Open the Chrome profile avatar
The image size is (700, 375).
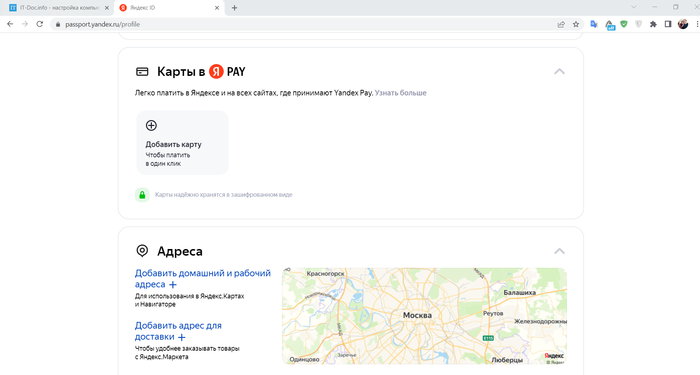(683, 24)
